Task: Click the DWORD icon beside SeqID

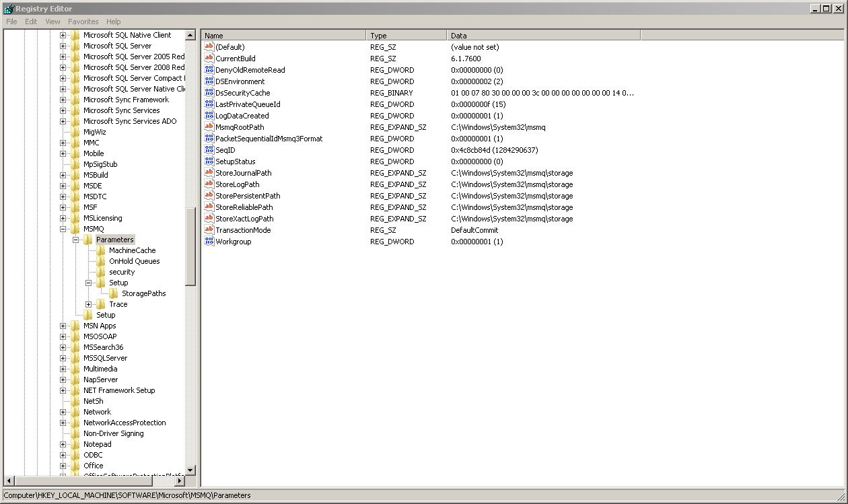Action: point(209,150)
